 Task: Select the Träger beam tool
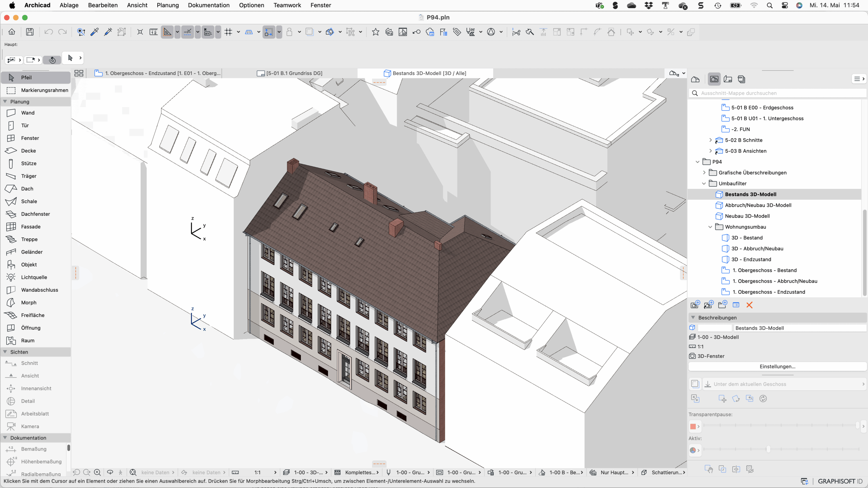pos(35,176)
